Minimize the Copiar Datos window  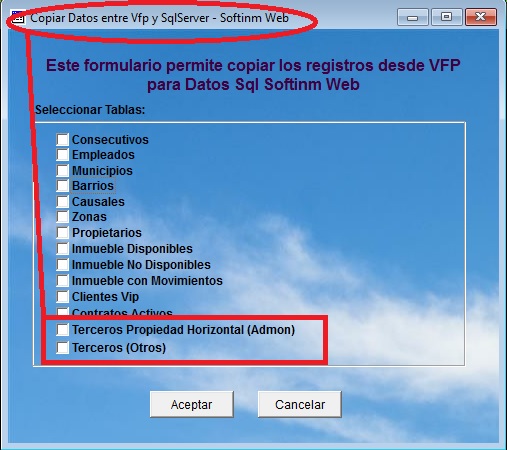[413, 17]
